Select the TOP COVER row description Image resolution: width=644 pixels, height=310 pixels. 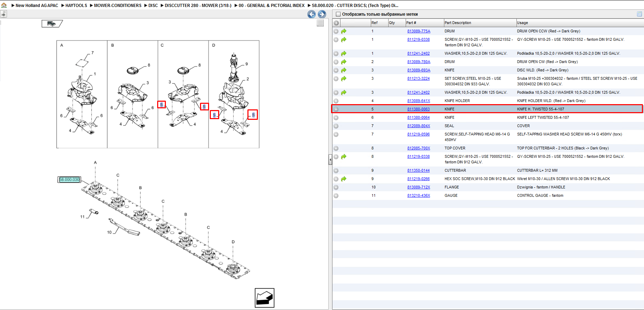coord(455,148)
